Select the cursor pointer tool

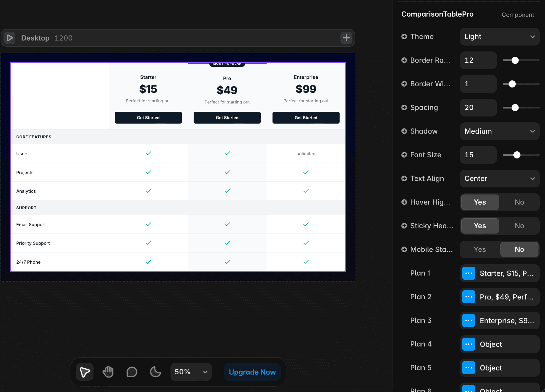point(85,372)
